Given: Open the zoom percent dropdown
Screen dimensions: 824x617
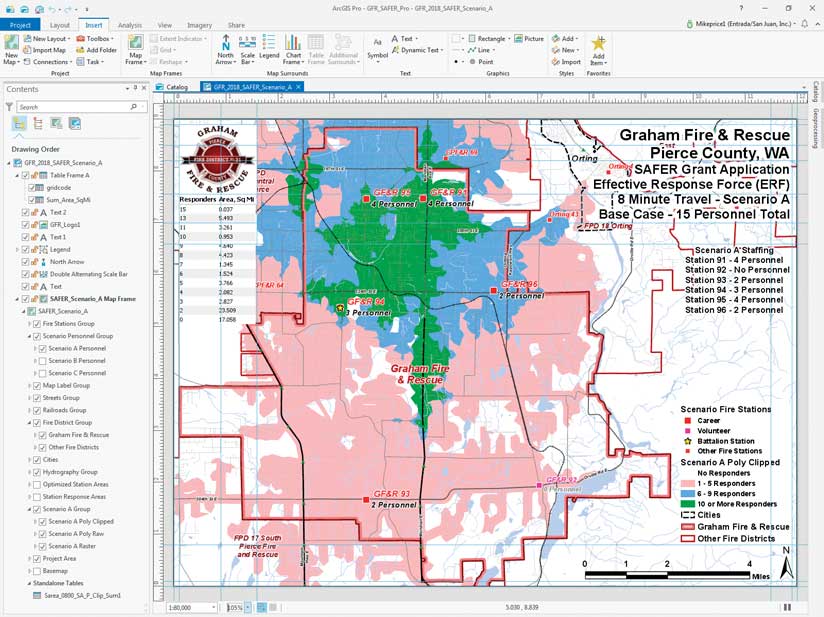Looking at the screenshot, I should (x=248, y=608).
